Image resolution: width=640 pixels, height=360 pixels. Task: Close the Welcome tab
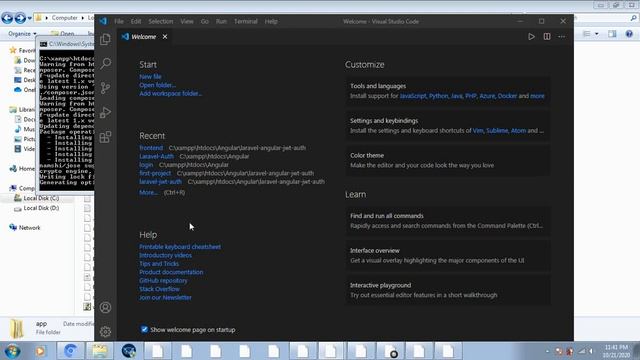pos(165,37)
